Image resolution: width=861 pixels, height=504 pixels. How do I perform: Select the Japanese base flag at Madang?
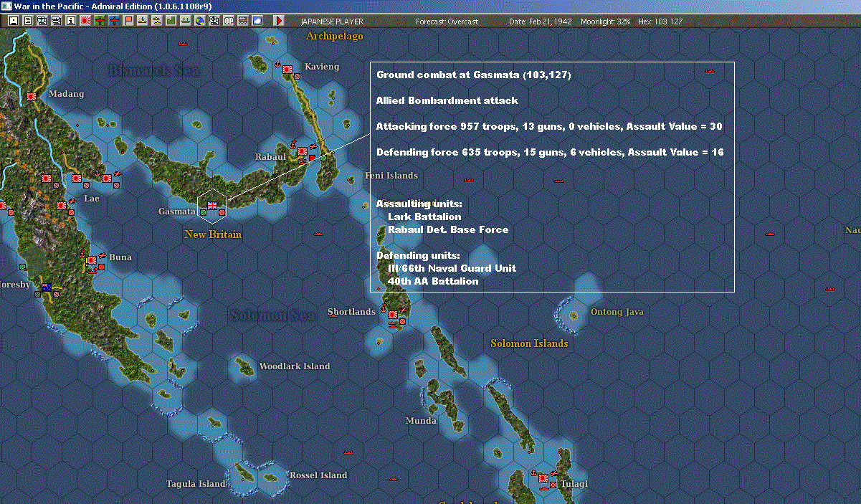tap(32, 95)
